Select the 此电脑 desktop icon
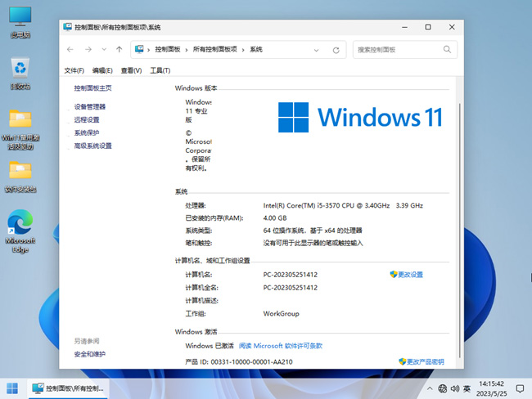The image size is (532, 399). tap(20, 22)
